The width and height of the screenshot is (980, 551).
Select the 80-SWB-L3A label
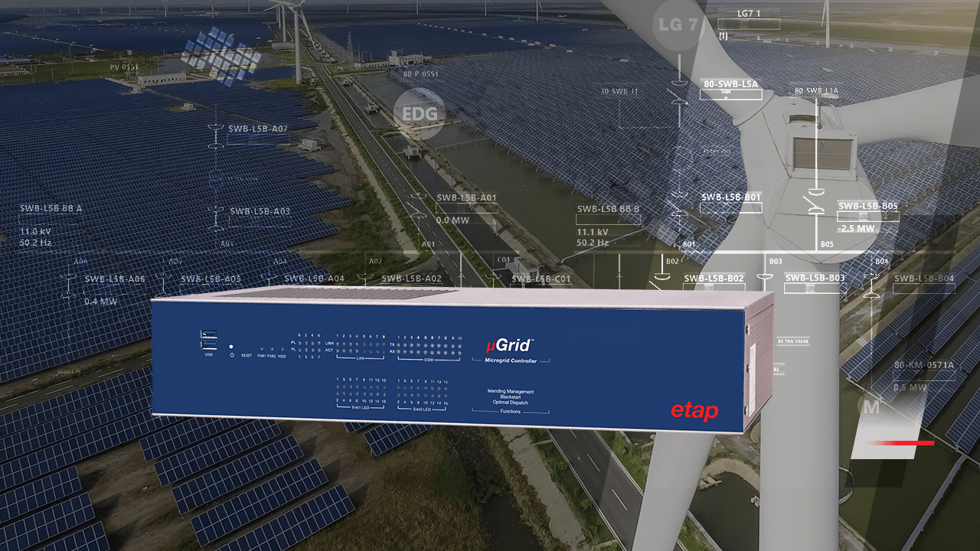pyautogui.click(x=816, y=90)
